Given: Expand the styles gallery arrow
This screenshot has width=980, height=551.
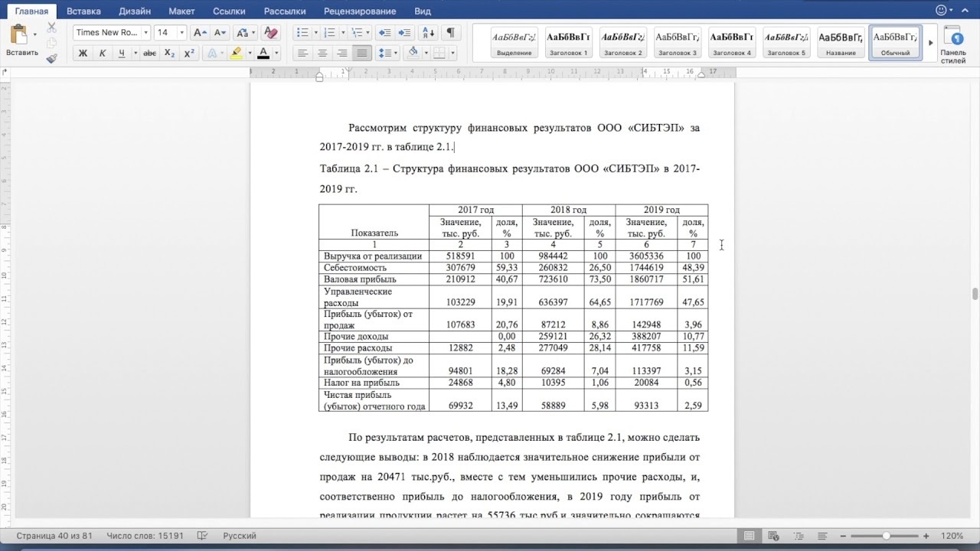Looking at the screenshot, I should [x=931, y=43].
